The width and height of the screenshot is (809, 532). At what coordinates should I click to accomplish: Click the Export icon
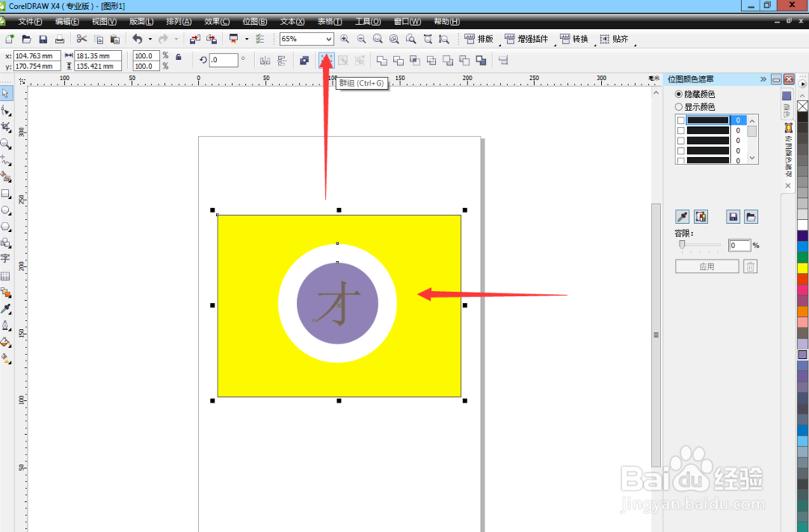[x=211, y=39]
